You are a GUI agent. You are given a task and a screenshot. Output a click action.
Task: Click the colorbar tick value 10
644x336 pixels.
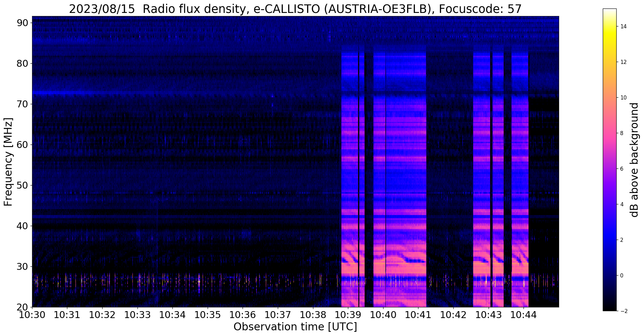(x=623, y=98)
